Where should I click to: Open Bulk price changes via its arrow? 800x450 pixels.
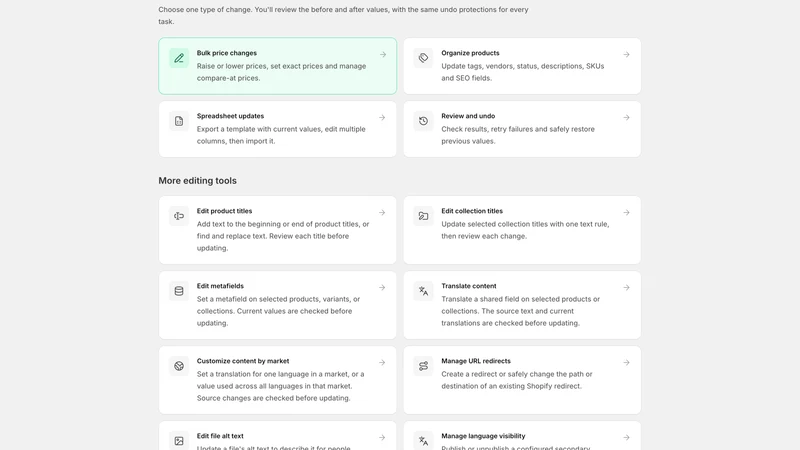tap(383, 55)
